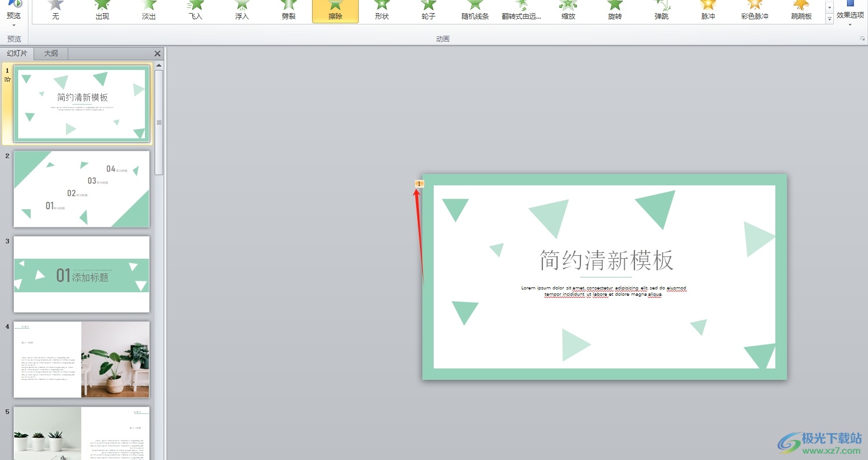Apply the 浮入 (Float In) animation

pos(242,11)
